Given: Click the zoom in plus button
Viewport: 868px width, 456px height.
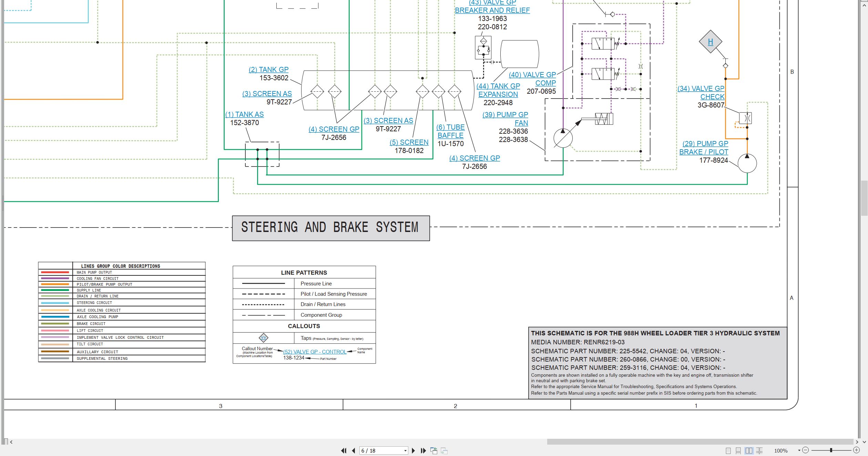Looking at the screenshot, I should pyautogui.click(x=856, y=450).
